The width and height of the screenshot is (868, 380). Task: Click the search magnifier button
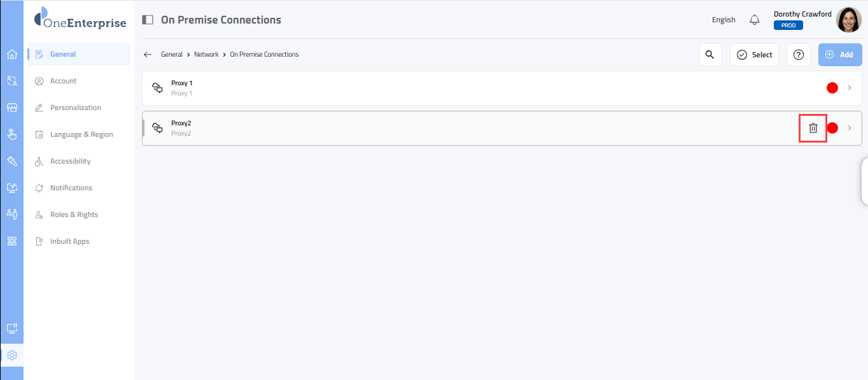(x=710, y=55)
